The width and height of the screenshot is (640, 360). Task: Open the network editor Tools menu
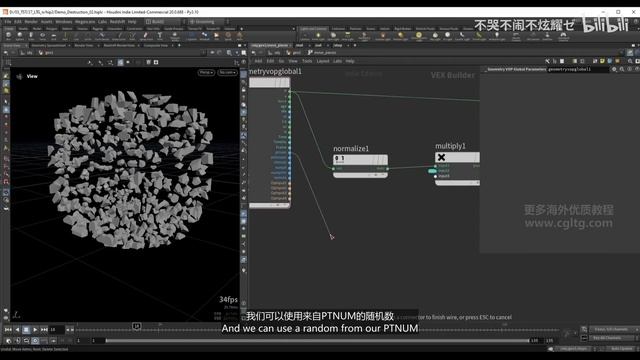[307, 61]
